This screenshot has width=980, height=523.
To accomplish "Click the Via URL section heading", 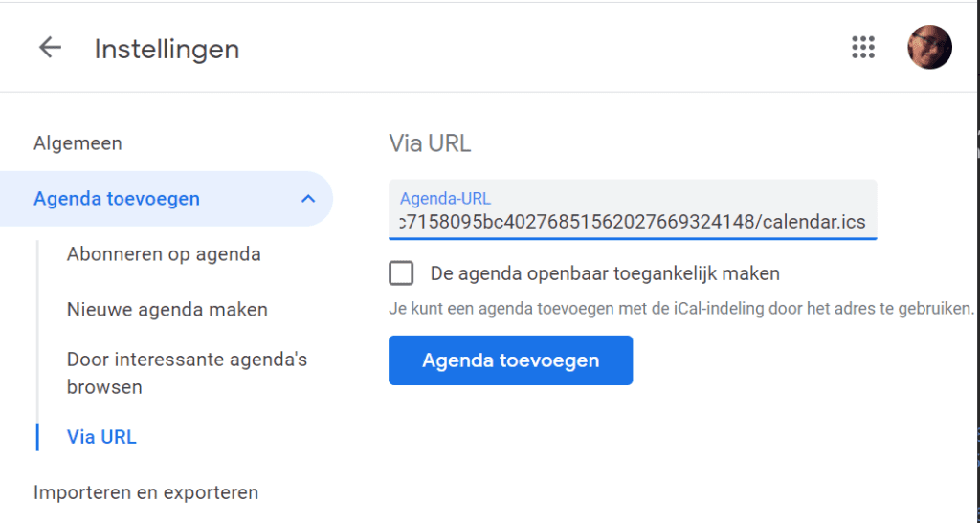I will click(430, 143).
